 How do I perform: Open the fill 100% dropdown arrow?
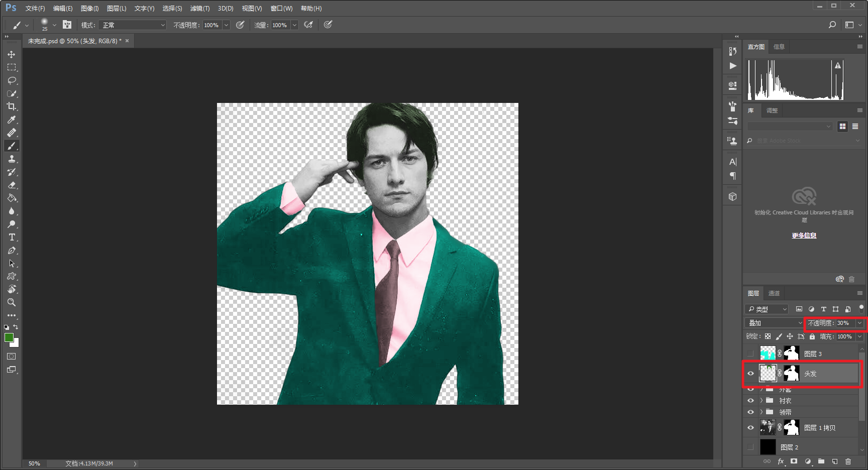coord(860,336)
